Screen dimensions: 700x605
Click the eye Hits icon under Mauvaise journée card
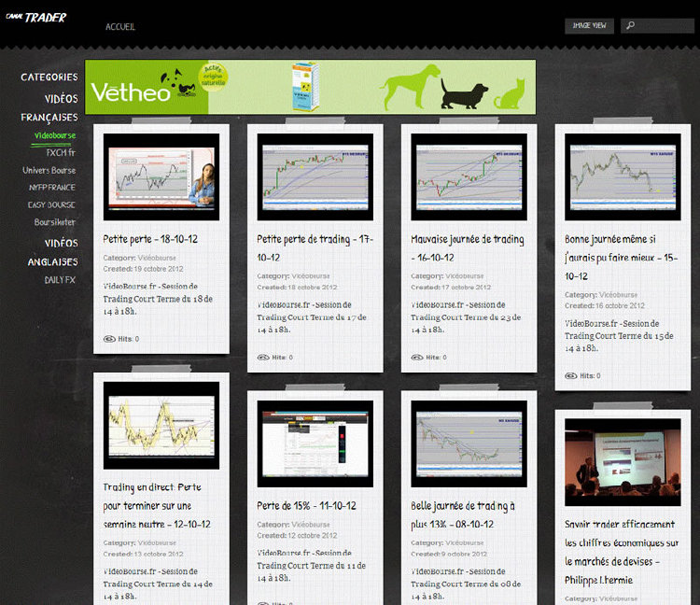[418, 357]
